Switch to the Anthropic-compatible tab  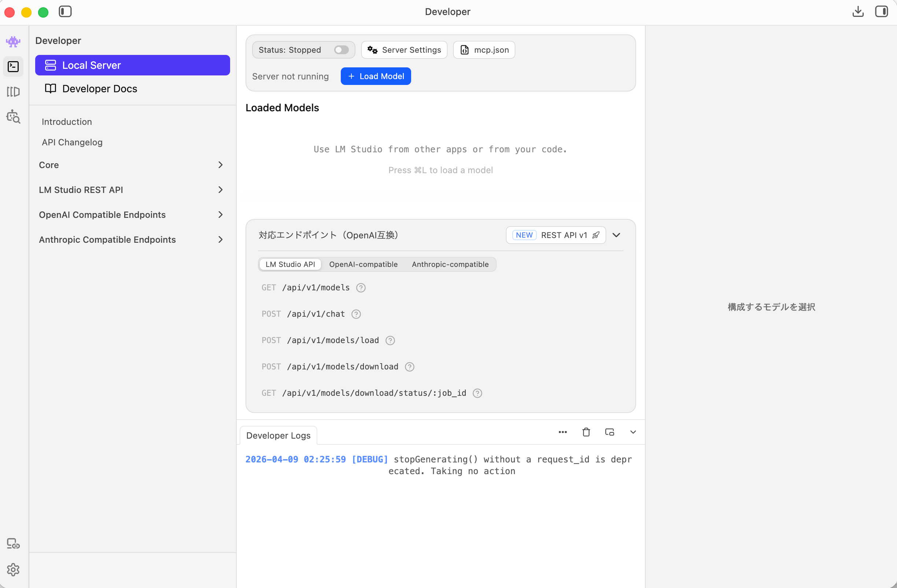450,264
